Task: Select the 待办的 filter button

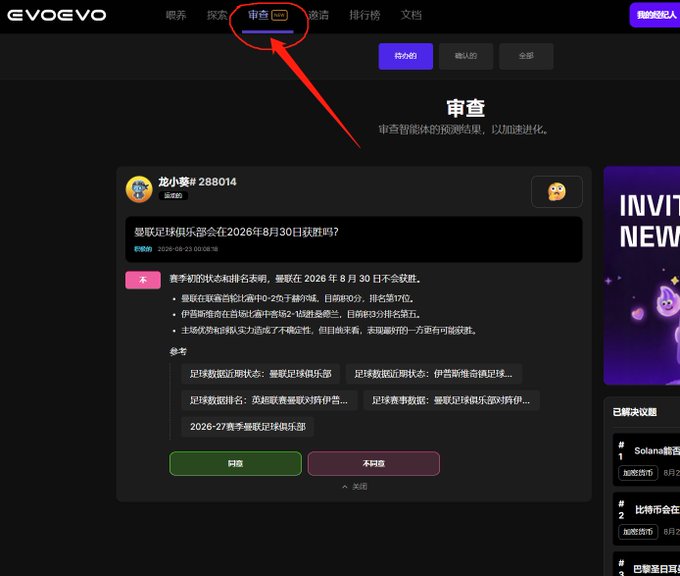Action: pyautogui.click(x=405, y=56)
